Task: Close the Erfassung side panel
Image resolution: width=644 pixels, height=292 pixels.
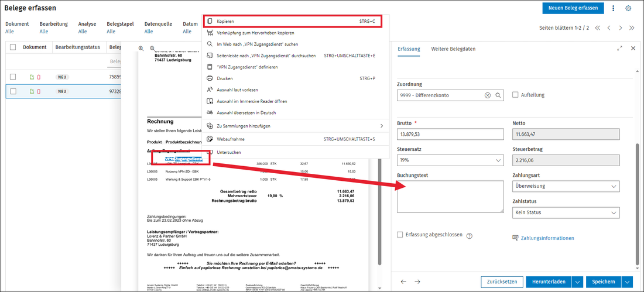Action: tap(633, 49)
